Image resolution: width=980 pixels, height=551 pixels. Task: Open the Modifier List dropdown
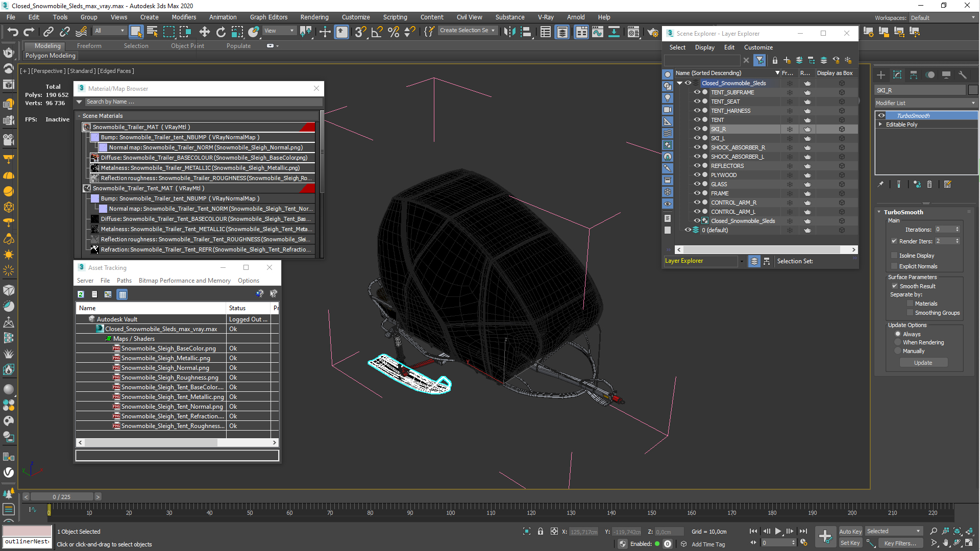926,103
